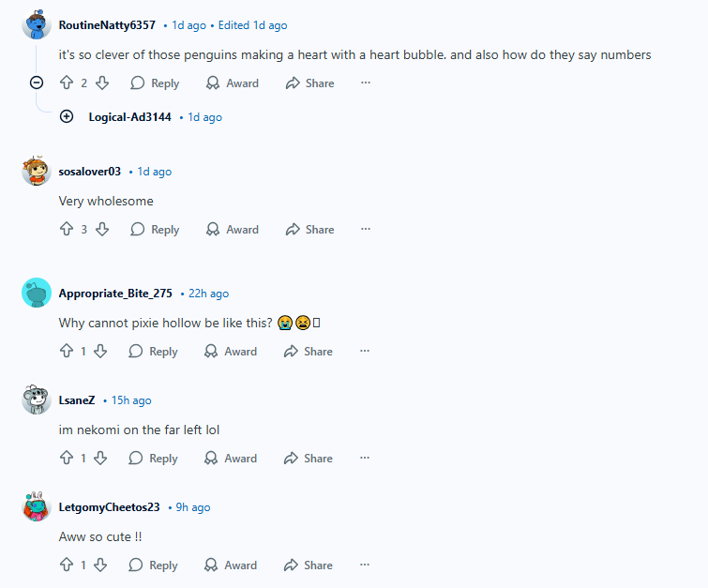Expand the collapsed Logical-Ad3144 reply
Viewport: 708px width, 588px height.
coord(67,116)
